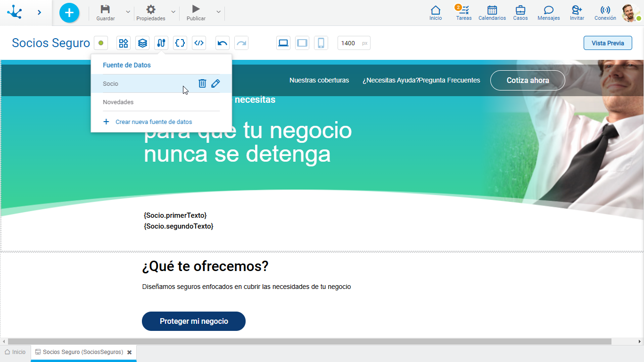This screenshot has width=644, height=362.
Task: Click the Cotiza ahora button
Action: 528,80
